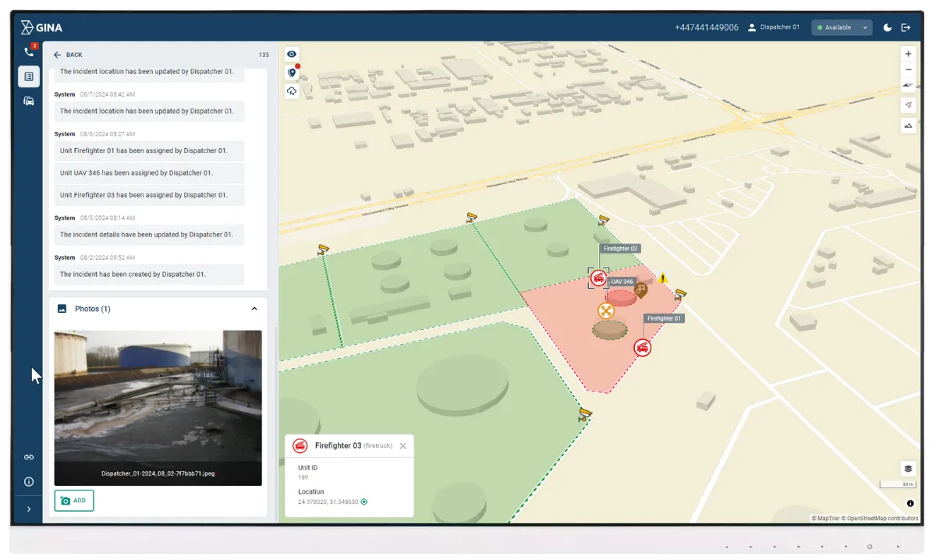Viewport: 936px width, 560px height.
Task: Click the link icon in sidebar
Action: pyautogui.click(x=29, y=457)
